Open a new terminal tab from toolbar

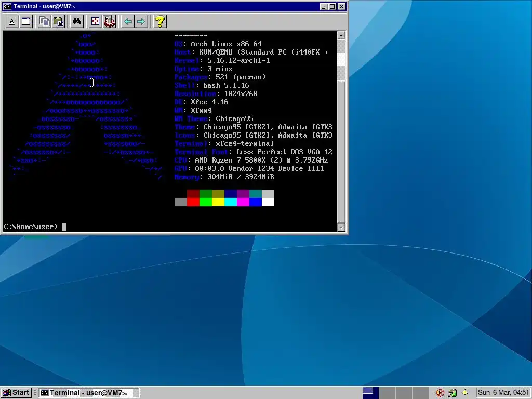tap(12, 22)
